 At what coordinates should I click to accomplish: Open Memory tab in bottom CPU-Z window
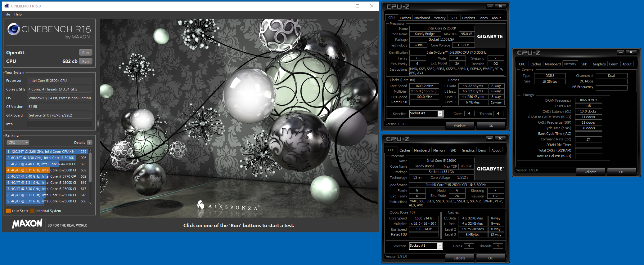point(439,150)
